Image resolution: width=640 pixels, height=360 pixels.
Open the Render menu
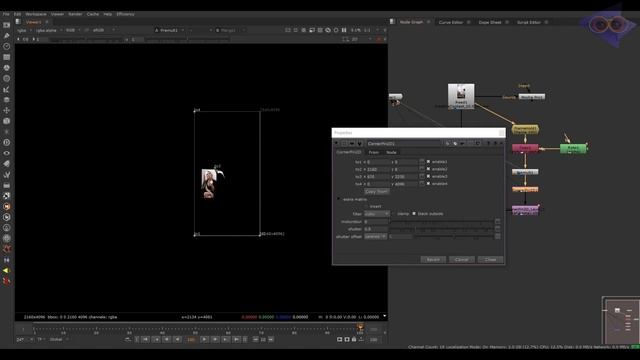pyautogui.click(x=75, y=14)
